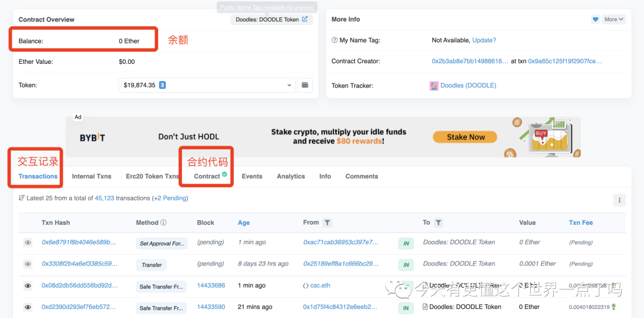Image resolution: width=644 pixels, height=318 pixels.
Task: Click the Update? name tag link
Action: click(484, 40)
